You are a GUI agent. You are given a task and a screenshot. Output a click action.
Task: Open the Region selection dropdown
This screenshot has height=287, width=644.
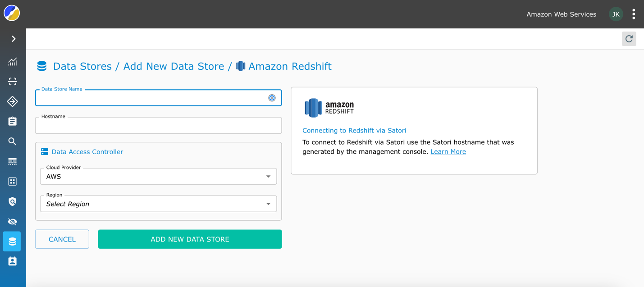pos(158,204)
